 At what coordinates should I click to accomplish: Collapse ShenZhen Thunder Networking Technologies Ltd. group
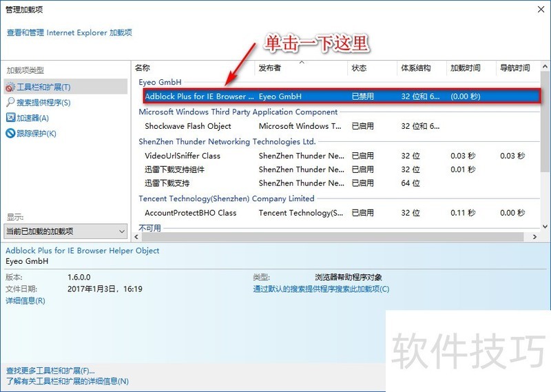tap(227, 141)
